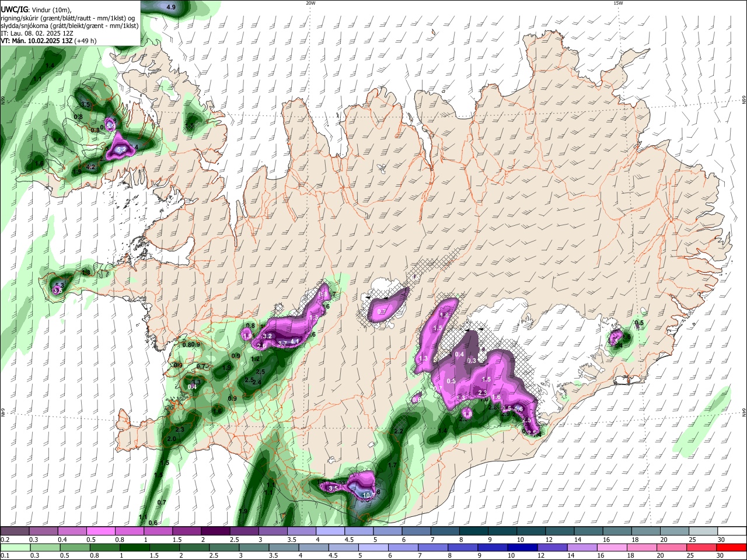Click the navy blue swatch between 10 and 12
Screen dimensions: 747x560
(523, 547)
